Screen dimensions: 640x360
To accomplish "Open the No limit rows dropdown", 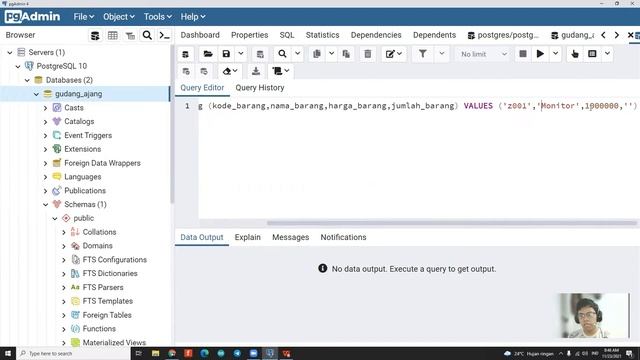I will [483, 54].
